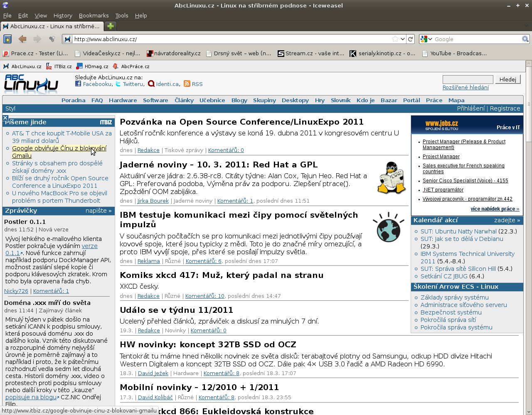Open the Help menu
This screenshot has height=415, width=532.
(141, 15)
